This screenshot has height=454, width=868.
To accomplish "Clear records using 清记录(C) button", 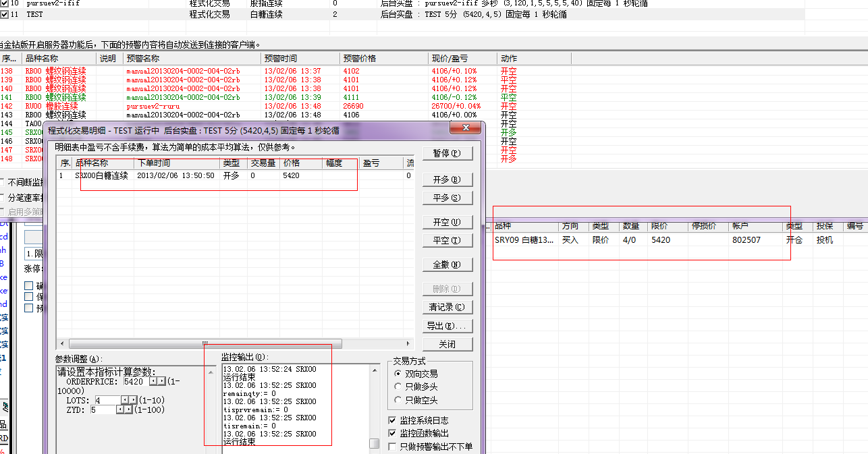I will tap(447, 308).
